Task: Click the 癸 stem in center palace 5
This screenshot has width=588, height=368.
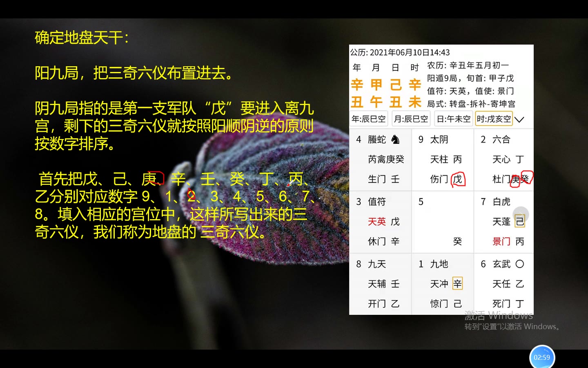Action: [457, 241]
